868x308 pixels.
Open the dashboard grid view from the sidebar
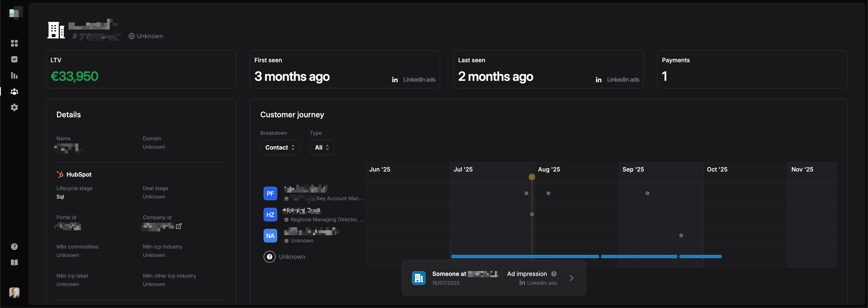pos(14,43)
